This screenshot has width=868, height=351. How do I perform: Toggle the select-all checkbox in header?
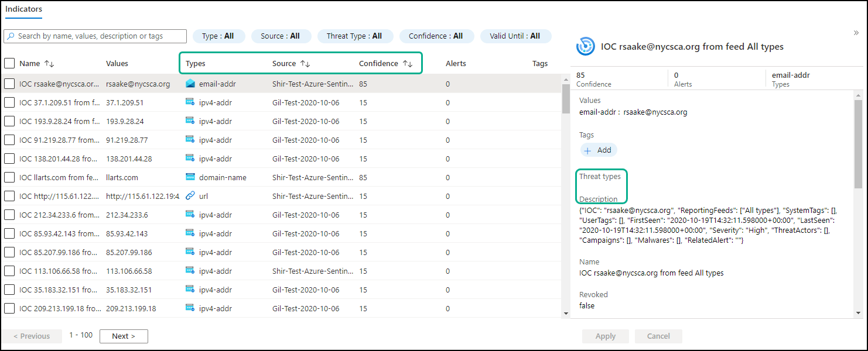[9, 63]
